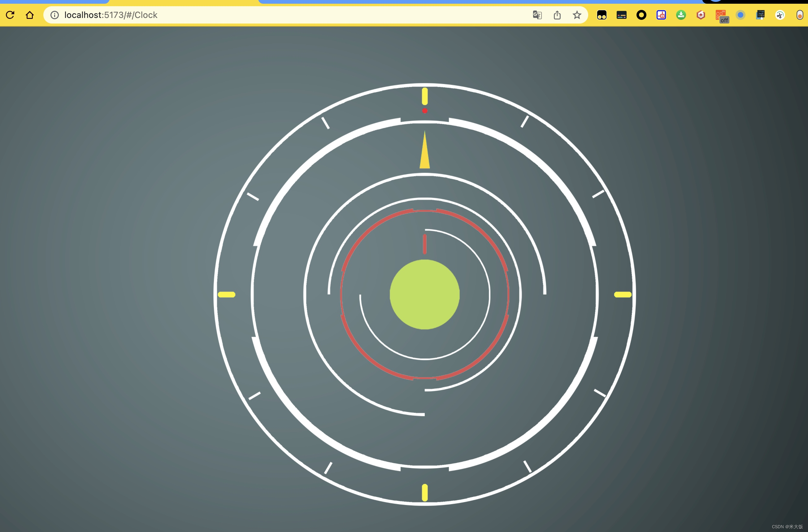Click the browser reload button
Viewport: 808px width, 532px height.
pyautogui.click(x=10, y=15)
